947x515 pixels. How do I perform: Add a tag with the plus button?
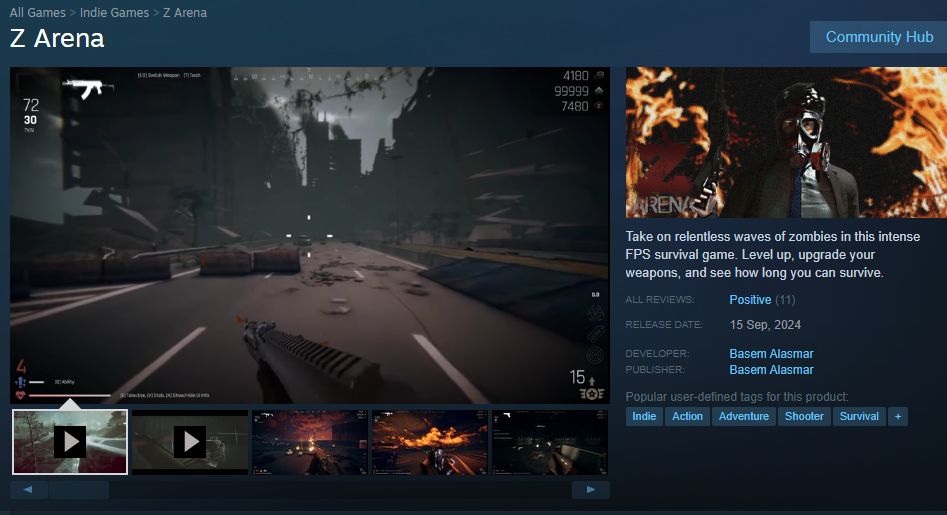[x=897, y=416]
